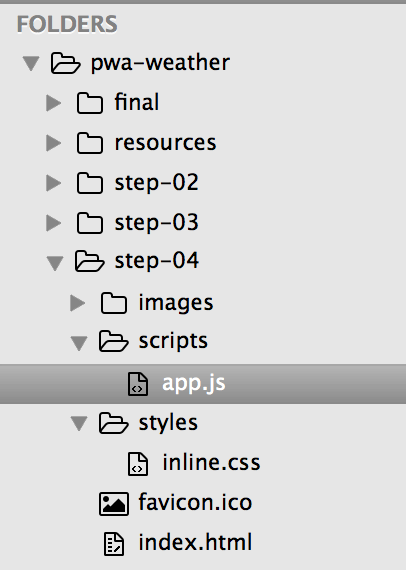The width and height of the screenshot is (406, 570).
Task: Click the open folder icon beside styles
Action: (x=113, y=422)
